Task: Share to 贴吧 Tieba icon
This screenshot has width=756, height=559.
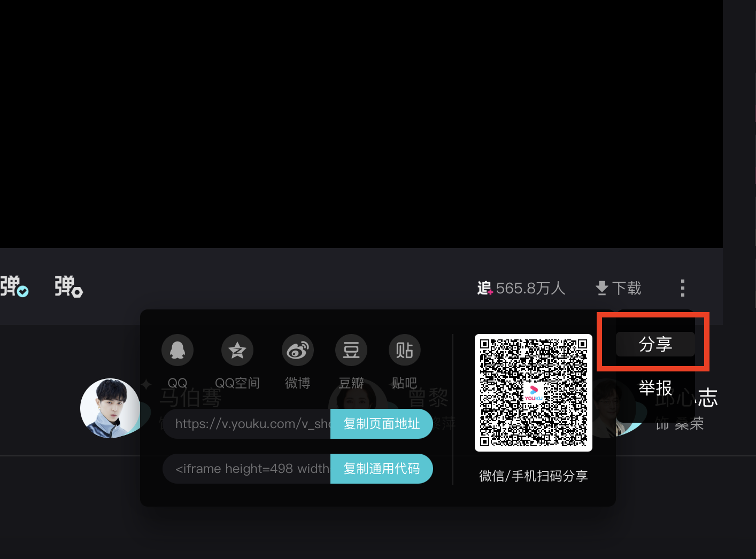Action: [405, 350]
